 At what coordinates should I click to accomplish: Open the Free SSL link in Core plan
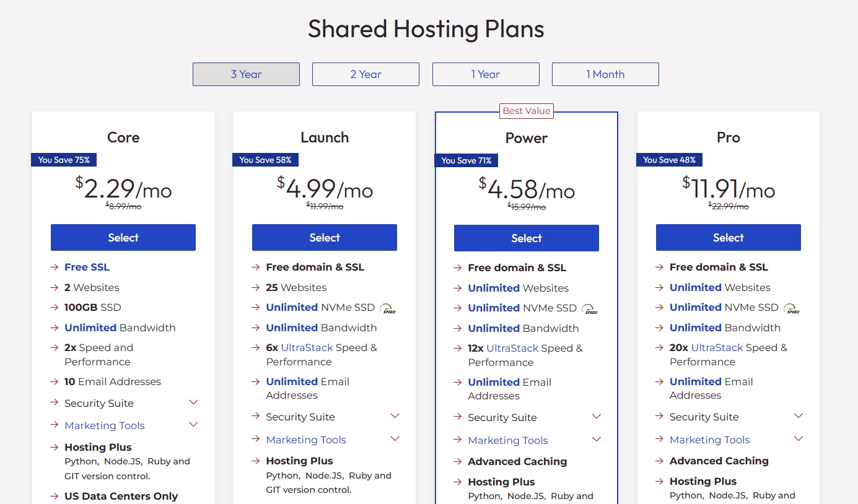pos(87,267)
